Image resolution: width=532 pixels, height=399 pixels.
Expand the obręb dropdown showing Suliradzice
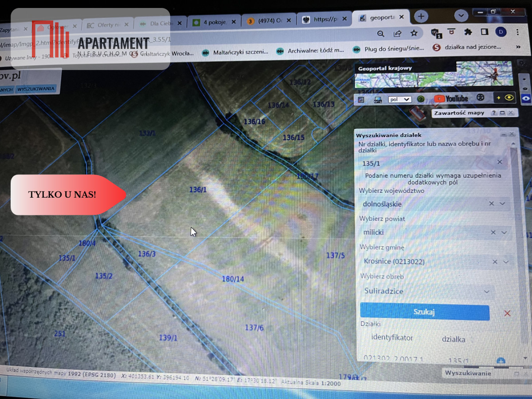click(487, 291)
